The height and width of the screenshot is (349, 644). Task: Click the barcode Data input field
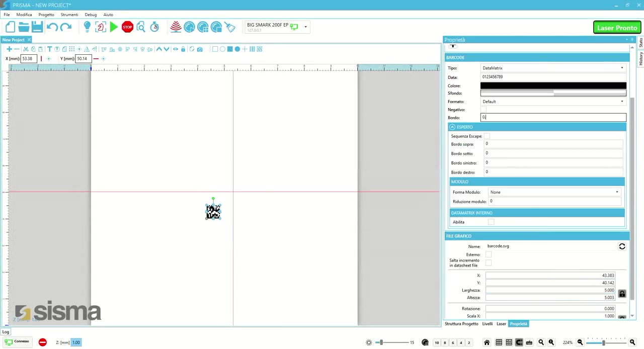tap(553, 77)
